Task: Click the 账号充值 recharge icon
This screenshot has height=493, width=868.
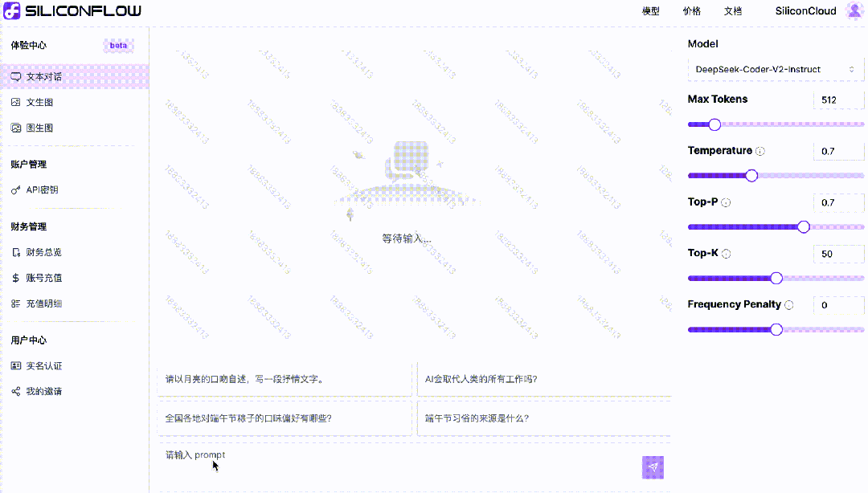Action: point(16,277)
